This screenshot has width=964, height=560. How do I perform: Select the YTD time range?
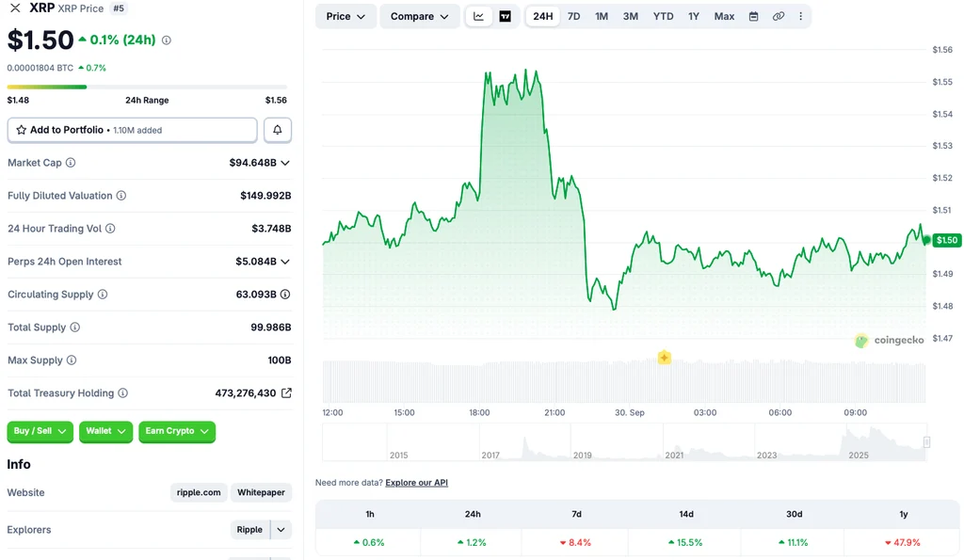click(663, 17)
